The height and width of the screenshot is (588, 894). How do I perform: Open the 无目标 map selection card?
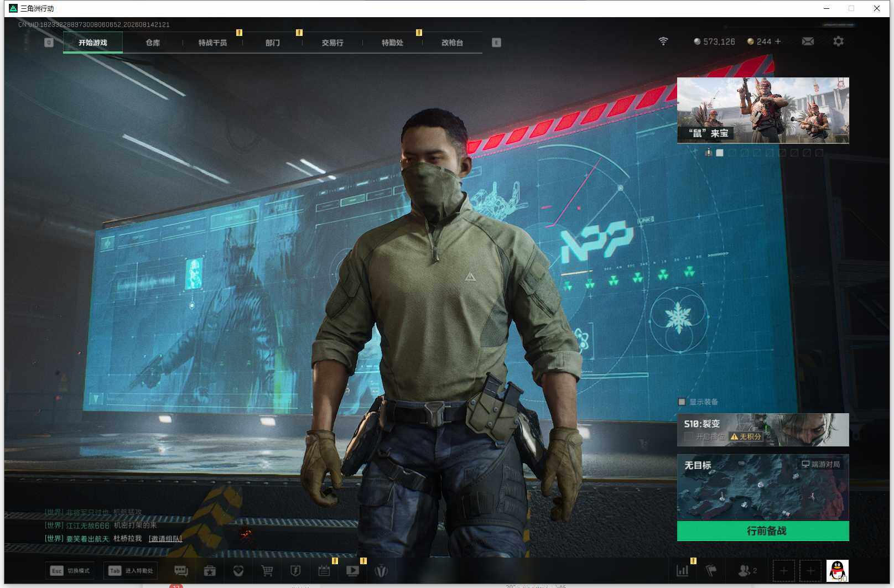pos(763,487)
